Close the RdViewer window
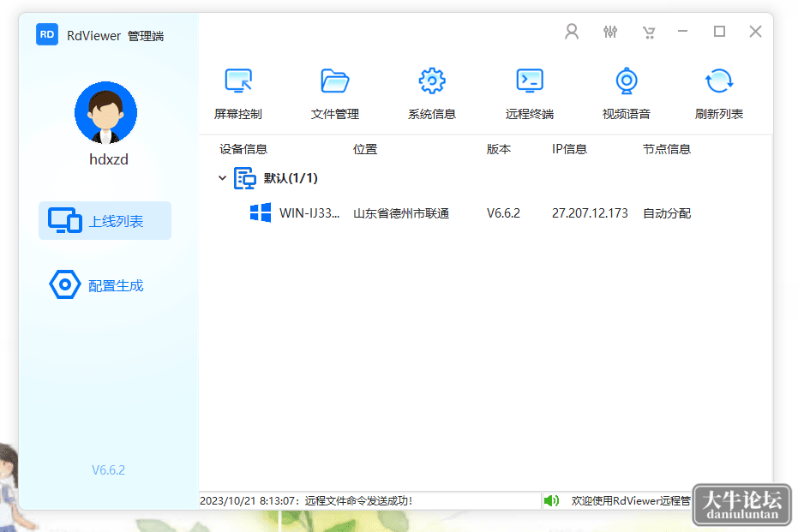 point(755,32)
